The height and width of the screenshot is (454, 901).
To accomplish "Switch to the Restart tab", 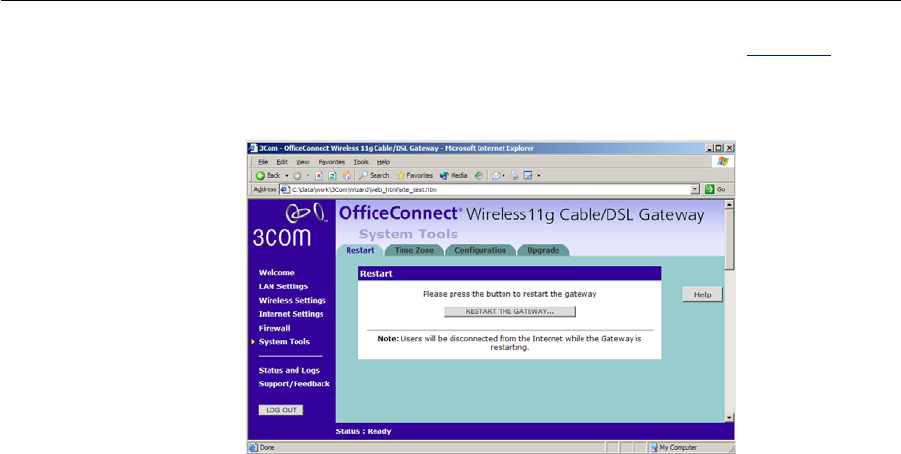I will [x=360, y=251].
